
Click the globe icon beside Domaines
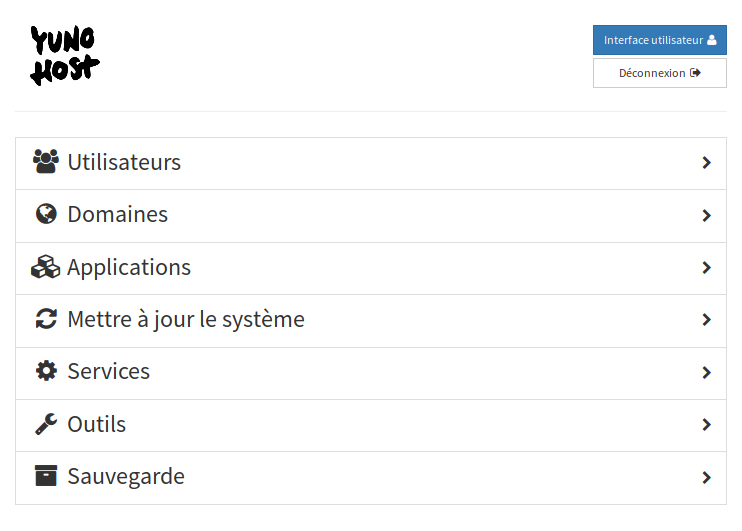46,214
